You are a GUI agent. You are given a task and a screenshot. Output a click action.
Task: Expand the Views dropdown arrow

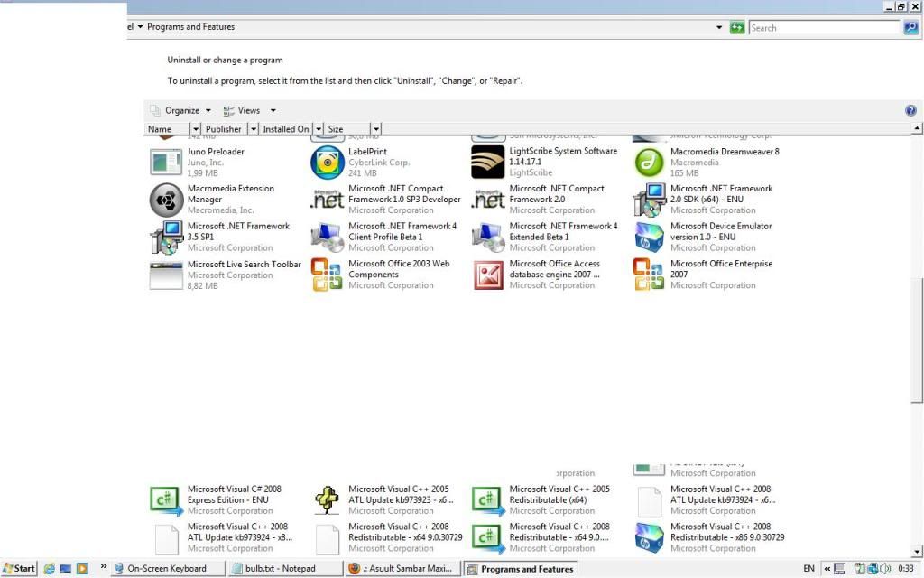tap(273, 110)
